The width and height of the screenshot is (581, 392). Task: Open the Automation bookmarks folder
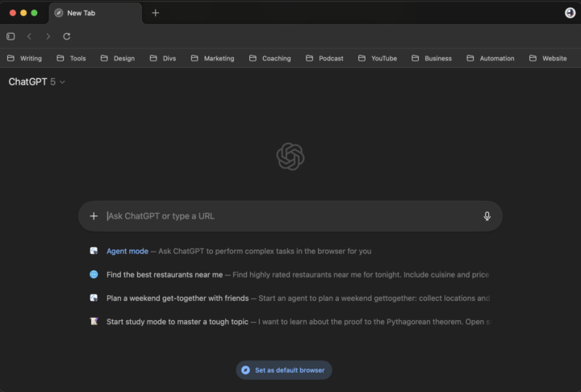tap(491, 58)
